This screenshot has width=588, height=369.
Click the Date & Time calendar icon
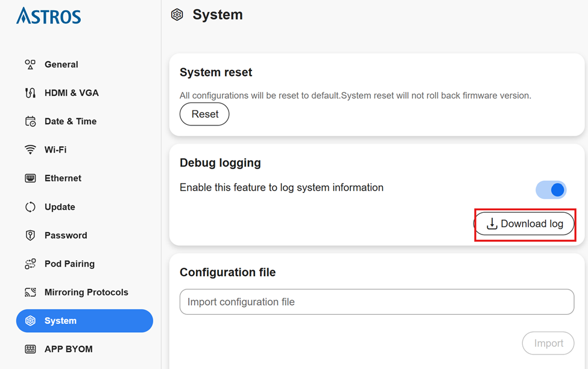(30, 121)
